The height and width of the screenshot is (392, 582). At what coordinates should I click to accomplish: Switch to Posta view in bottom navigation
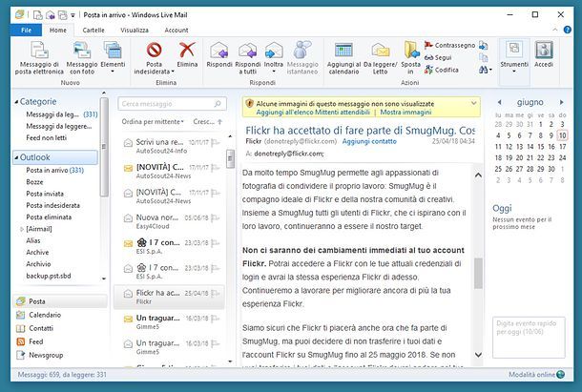pos(60,301)
